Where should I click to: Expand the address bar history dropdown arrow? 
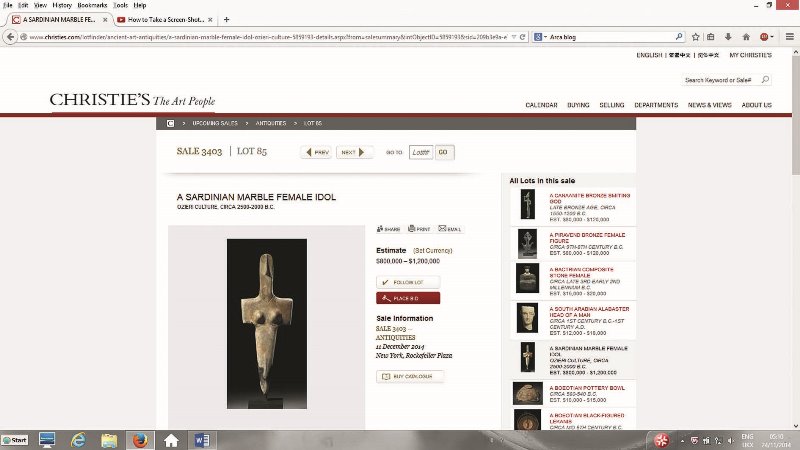tap(512, 37)
